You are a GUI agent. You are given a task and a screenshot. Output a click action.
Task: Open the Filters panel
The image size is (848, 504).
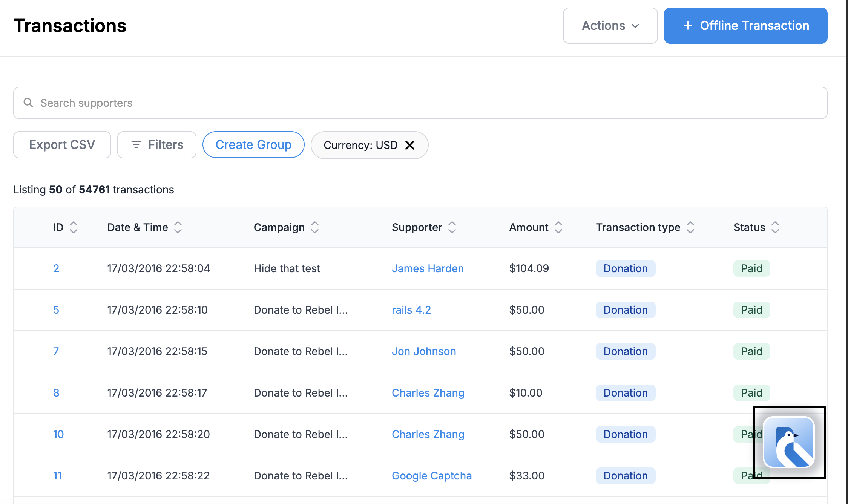157,145
